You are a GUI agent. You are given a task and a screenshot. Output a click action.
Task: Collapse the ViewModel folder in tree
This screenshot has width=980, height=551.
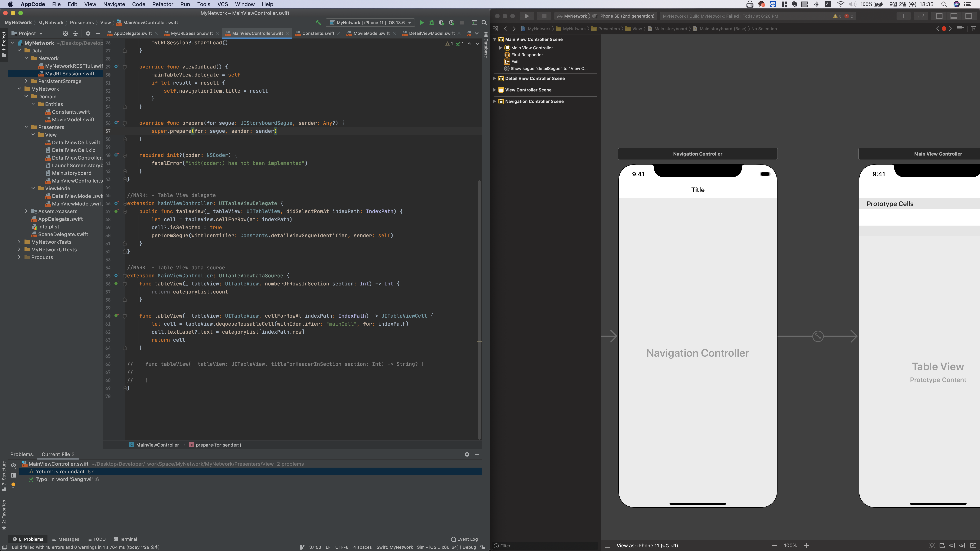tap(33, 188)
